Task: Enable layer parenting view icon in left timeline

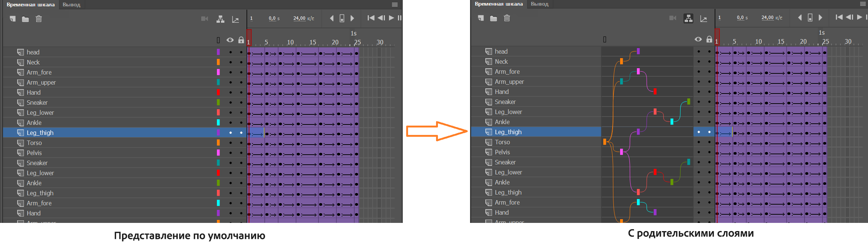Action: 220,19
